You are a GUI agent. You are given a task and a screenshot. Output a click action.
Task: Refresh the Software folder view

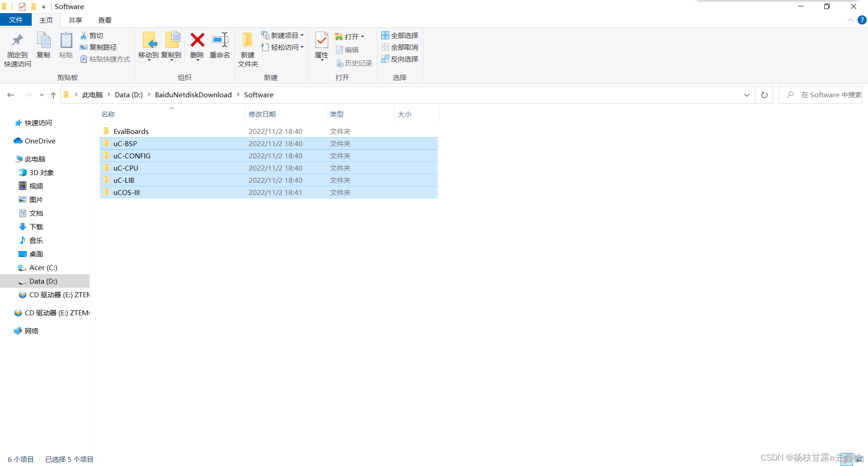click(764, 95)
